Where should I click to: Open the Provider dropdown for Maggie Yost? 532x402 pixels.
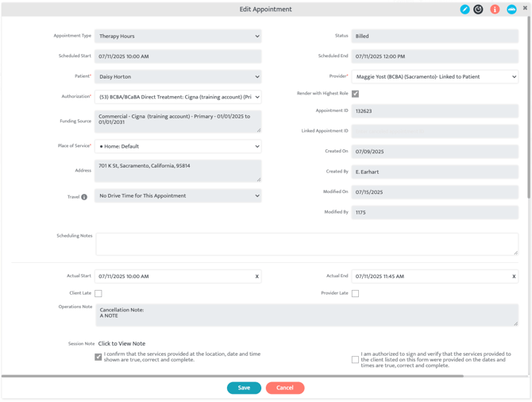(x=434, y=77)
